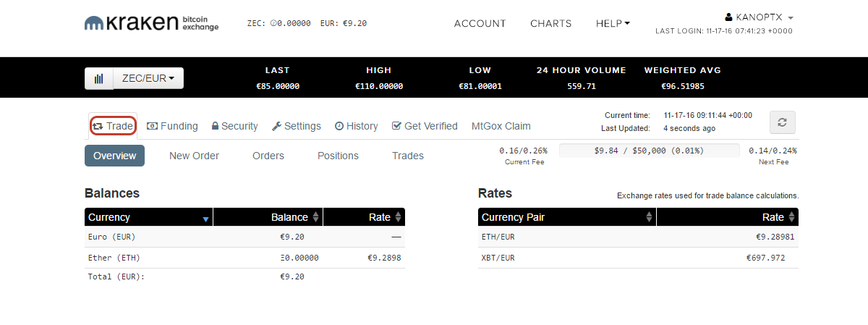The height and width of the screenshot is (325, 868).
Task: Open the Security tab
Action: click(234, 126)
